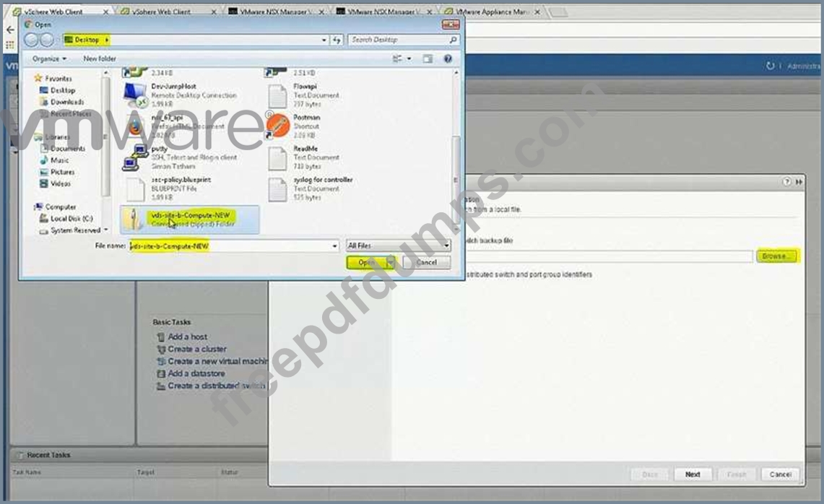Select Music under Libraries
The width and height of the screenshot is (824, 504).
[59, 160]
